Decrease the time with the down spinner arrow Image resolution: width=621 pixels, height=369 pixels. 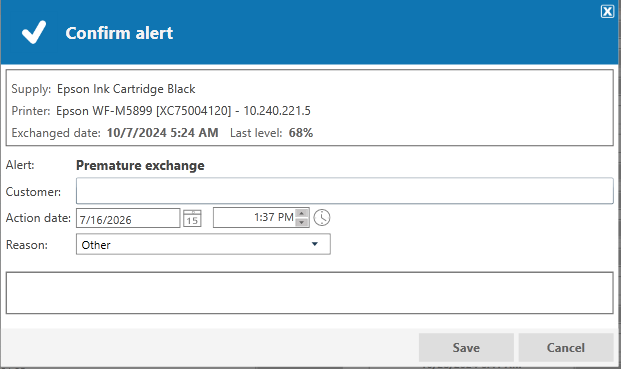pos(302,222)
